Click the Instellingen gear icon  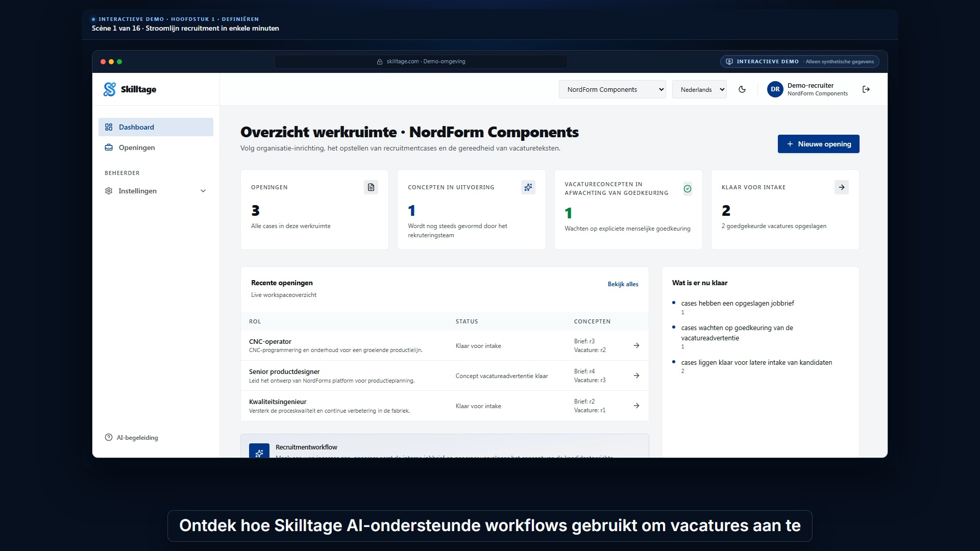(x=109, y=191)
